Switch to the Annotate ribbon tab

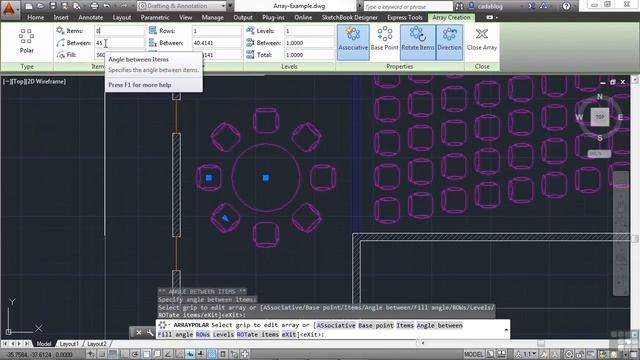coord(91,18)
